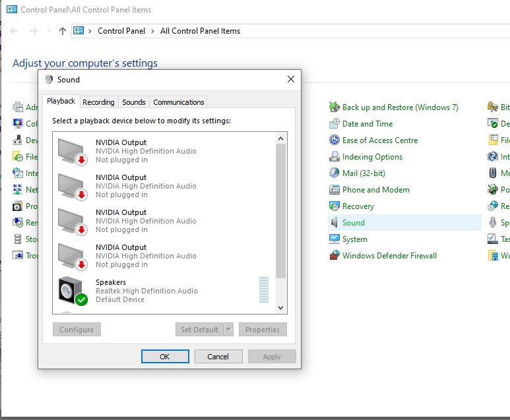
Task: Click the Sound icon in Control Panel
Action: tap(335, 223)
